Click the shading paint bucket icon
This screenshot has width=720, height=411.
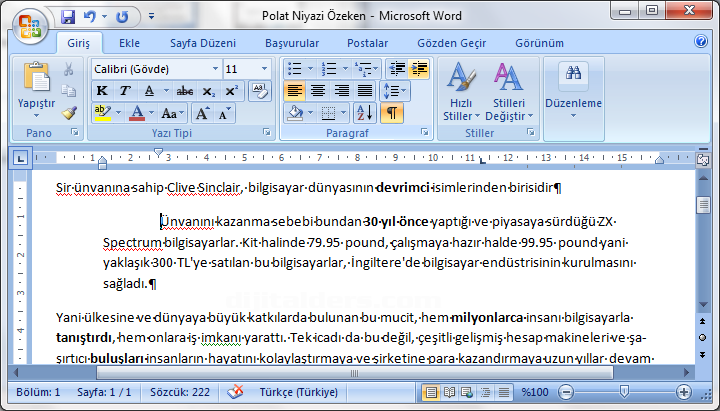click(x=295, y=113)
